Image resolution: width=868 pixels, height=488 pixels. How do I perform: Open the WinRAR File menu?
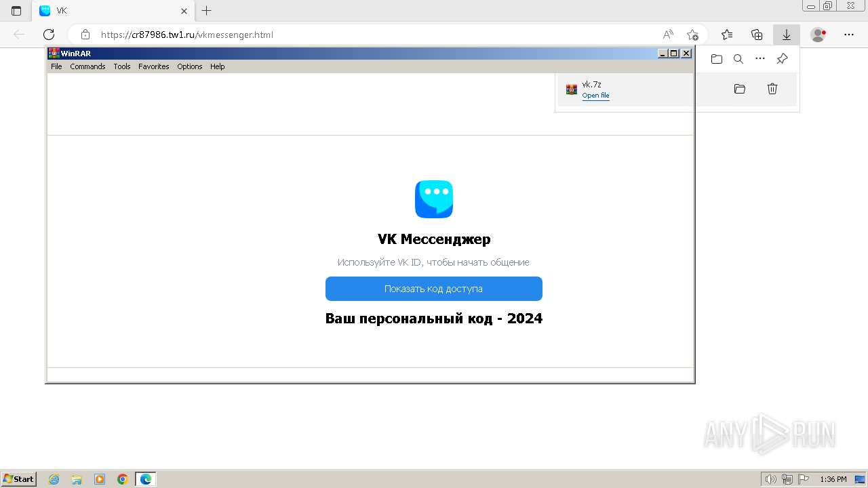coord(56,66)
